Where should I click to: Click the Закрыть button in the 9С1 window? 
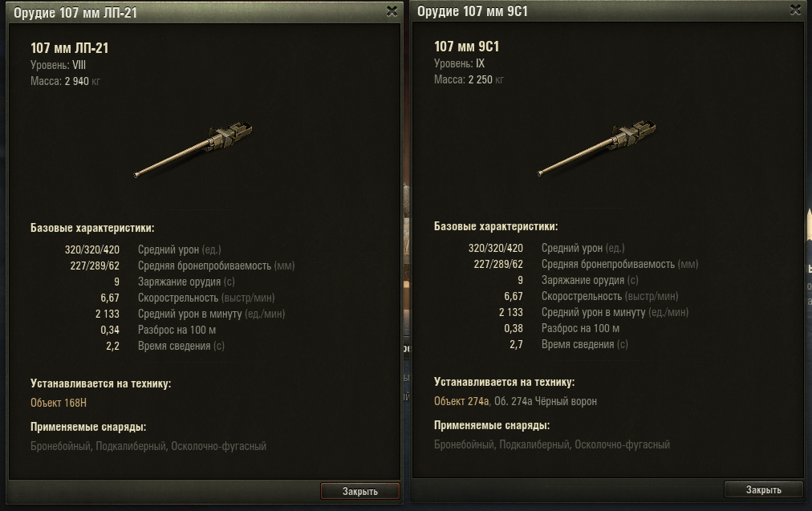tap(763, 489)
